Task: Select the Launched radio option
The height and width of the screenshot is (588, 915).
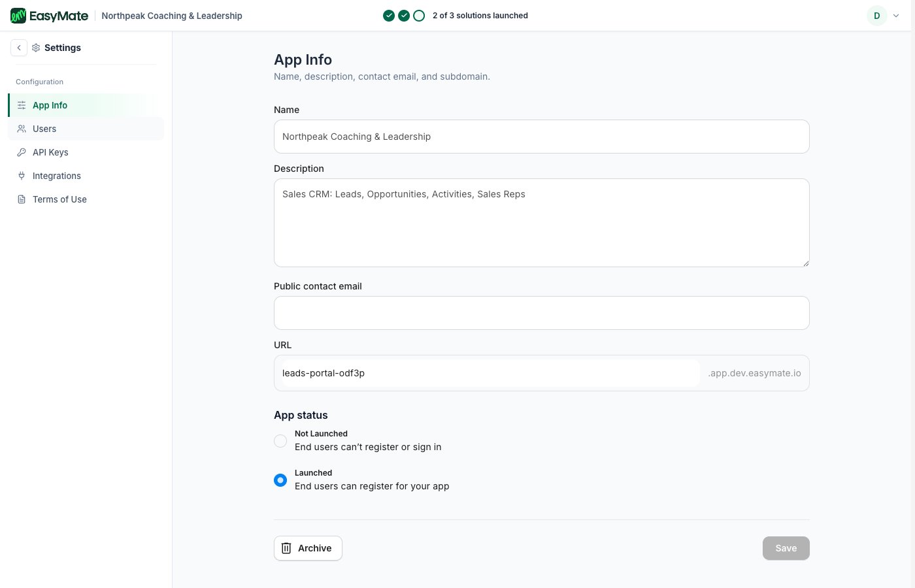Action: coord(280,480)
